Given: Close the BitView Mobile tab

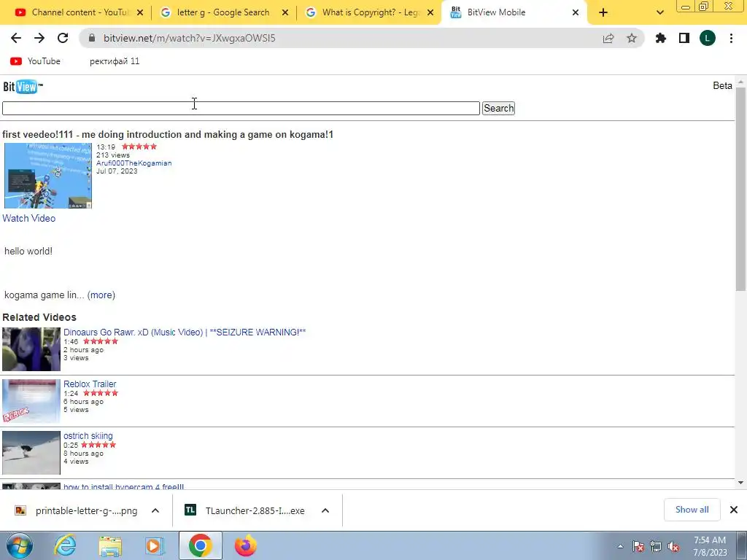Looking at the screenshot, I should pos(576,13).
